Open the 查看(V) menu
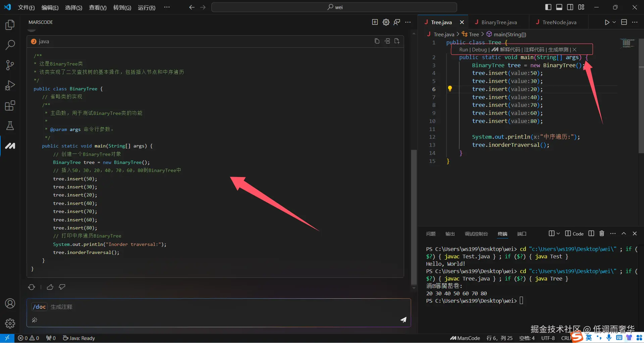 point(98,7)
